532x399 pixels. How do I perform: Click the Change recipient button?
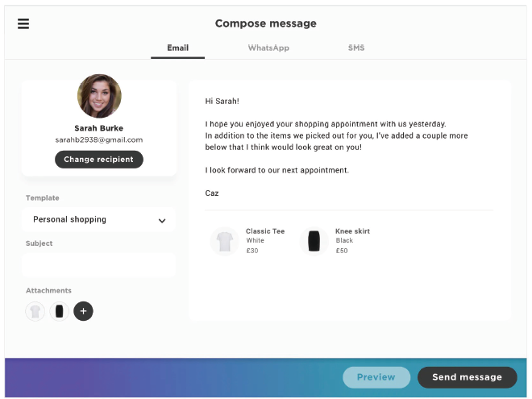point(99,160)
